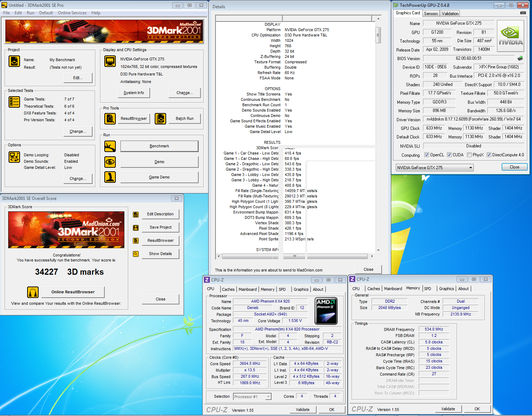
Task: Open the File menu in 3DMark2001
Action: pyautogui.click(x=6, y=13)
